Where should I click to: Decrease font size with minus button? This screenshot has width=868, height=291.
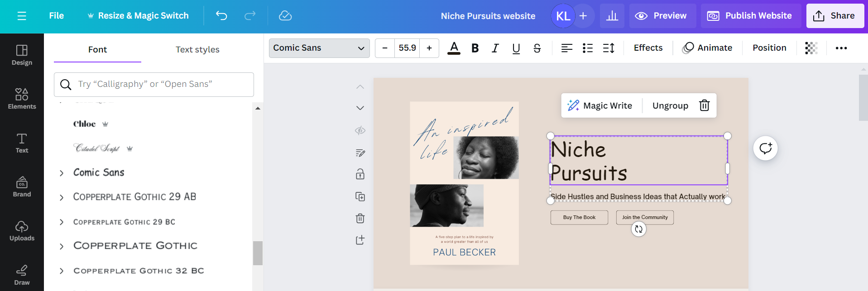click(385, 48)
